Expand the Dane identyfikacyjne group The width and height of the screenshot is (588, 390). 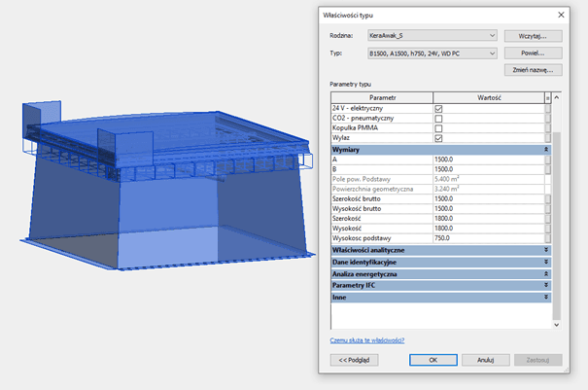tap(546, 262)
